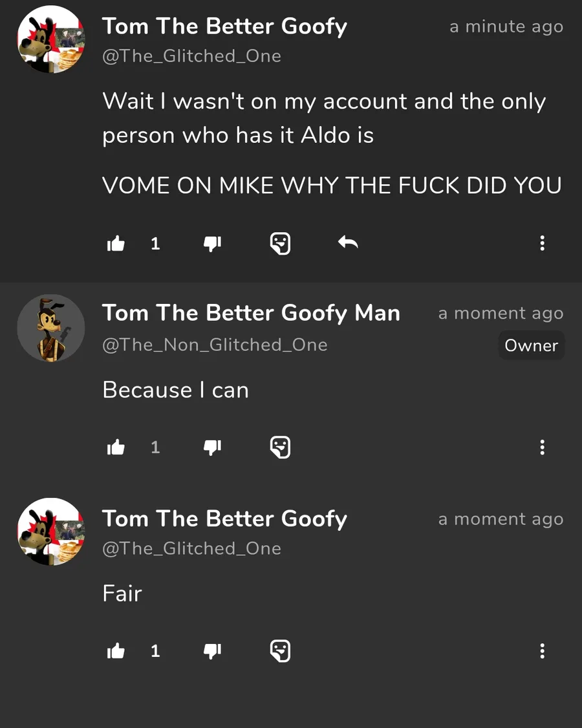Viewport: 582px width, 728px height.
Task: Like the "Because I can" comment
Action: coord(116,447)
